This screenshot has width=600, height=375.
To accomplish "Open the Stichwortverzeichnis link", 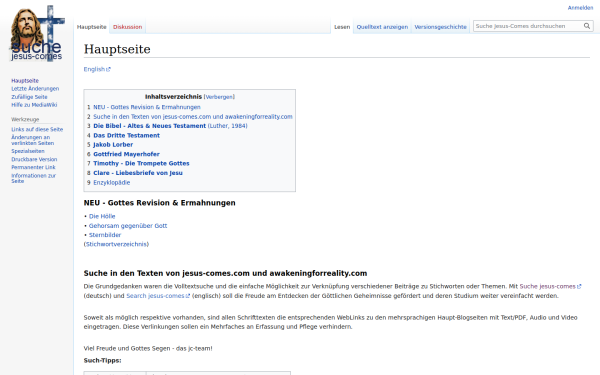I will click(116, 244).
